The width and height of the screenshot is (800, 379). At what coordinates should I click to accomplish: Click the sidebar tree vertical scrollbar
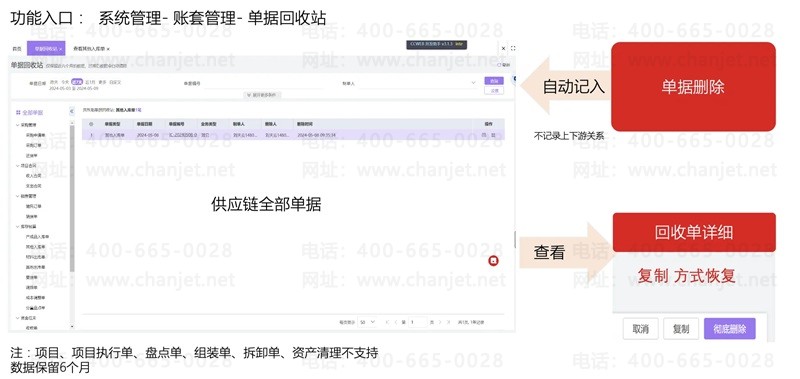[x=72, y=199]
